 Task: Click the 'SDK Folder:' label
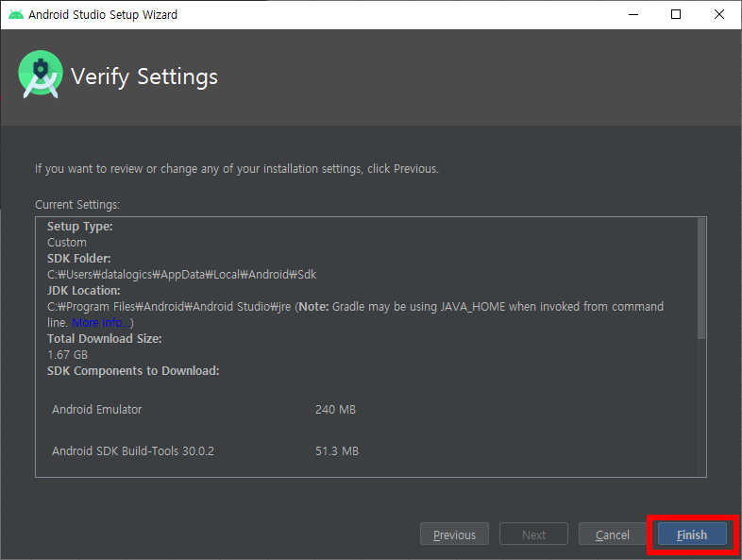(x=79, y=259)
